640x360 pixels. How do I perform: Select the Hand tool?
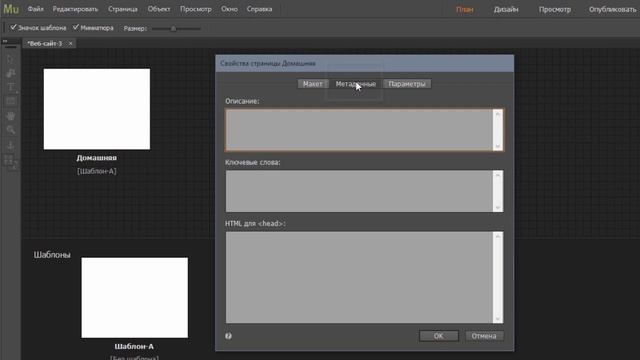(11, 116)
